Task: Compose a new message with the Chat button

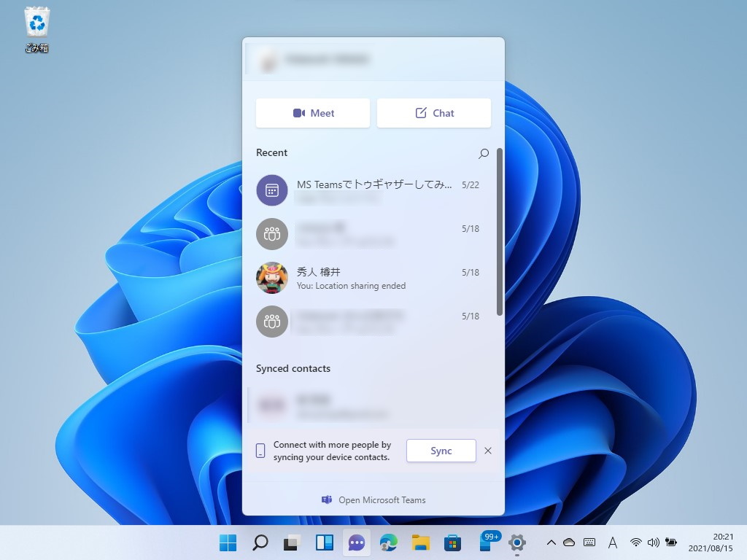Action: tap(434, 113)
